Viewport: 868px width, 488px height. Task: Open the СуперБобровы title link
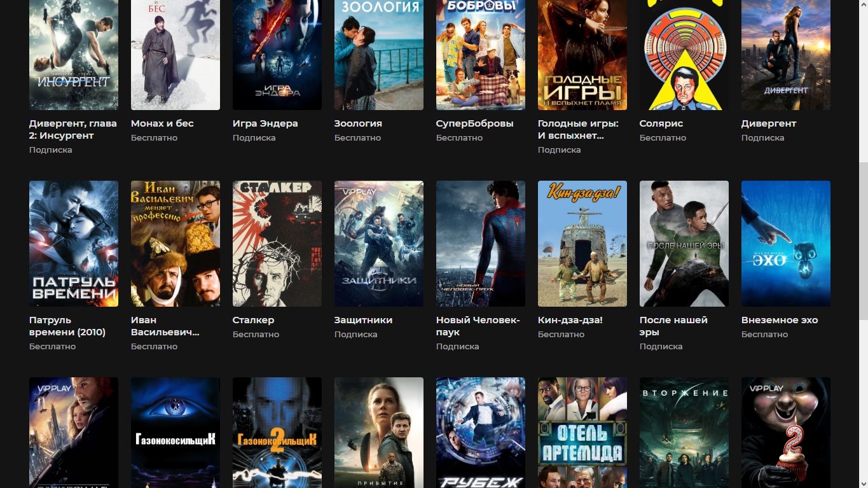(x=474, y=123)
